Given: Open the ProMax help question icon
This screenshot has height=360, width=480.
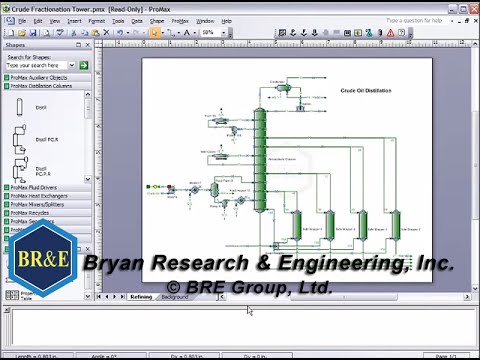Looking at the screenshot, I should 401,33.
